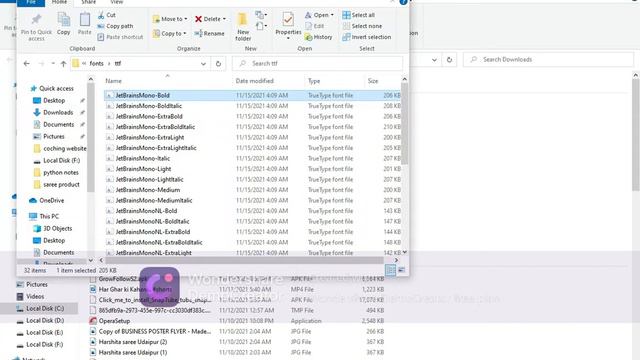The height and width of the screenshot is (360, 640).
Task: Click the Copy ribbon icon
Action: 63,24
